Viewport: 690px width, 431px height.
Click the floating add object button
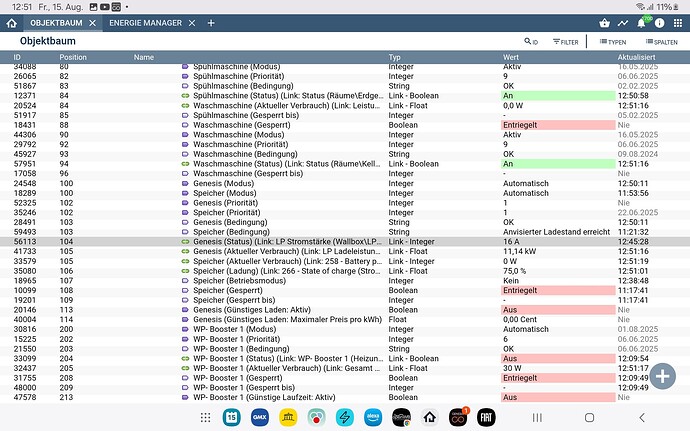tap(662, 376)
